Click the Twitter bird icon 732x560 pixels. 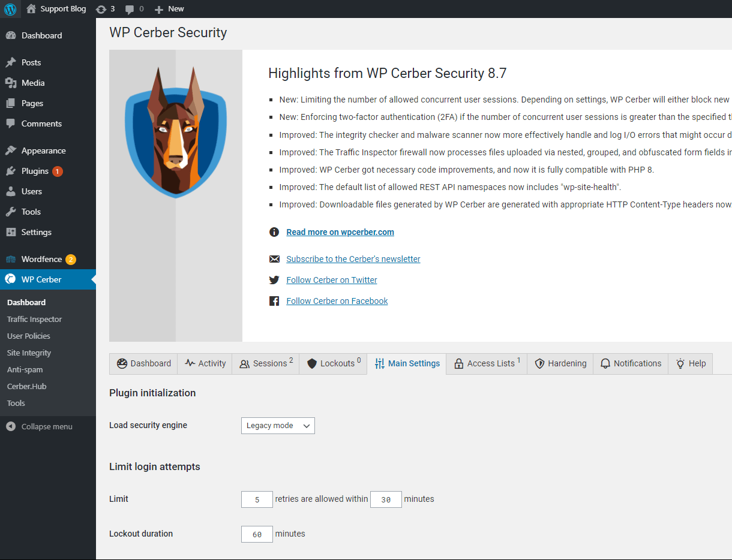274,280
